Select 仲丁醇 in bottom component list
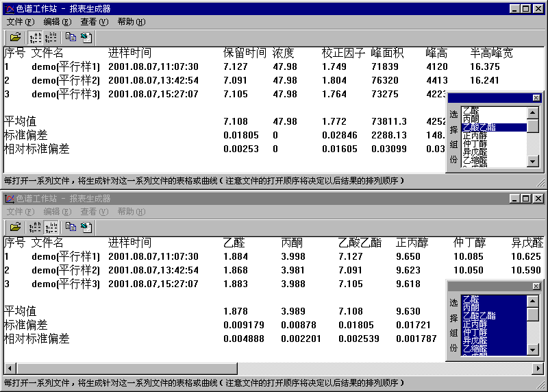Image resolution: width=548 pixels, height=392 pixels. click(494, 332)
